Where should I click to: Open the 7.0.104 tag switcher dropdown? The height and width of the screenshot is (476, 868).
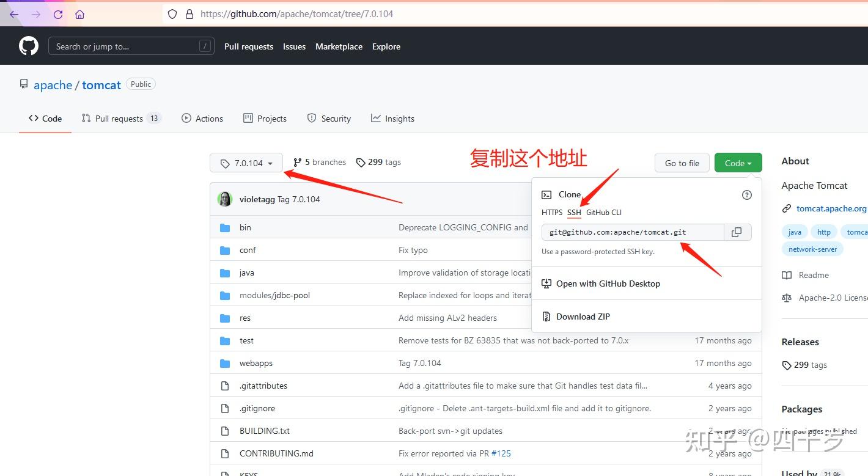point(246,163)
